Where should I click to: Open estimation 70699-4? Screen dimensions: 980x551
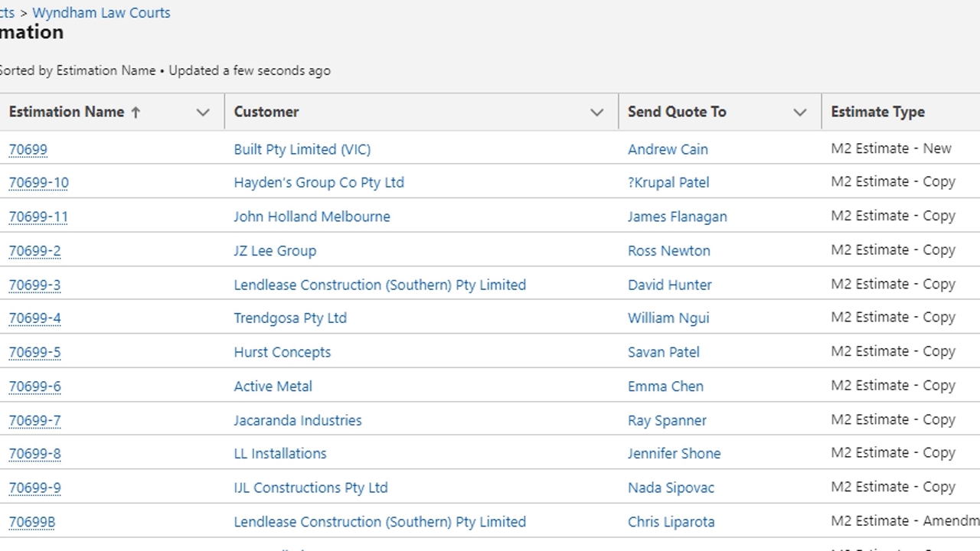click(34, 318)
